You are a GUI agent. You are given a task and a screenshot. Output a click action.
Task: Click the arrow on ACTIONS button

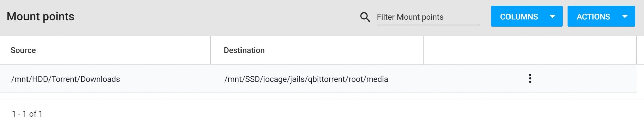[625, 16]
